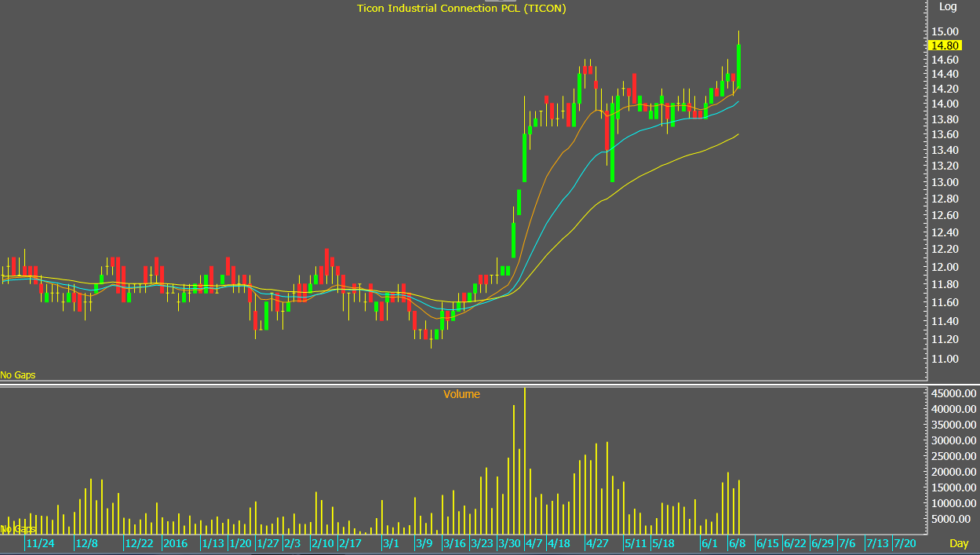Click the 35000.00 volume axis label
This screenshot has height=555, width=980.
coord(952,425)
